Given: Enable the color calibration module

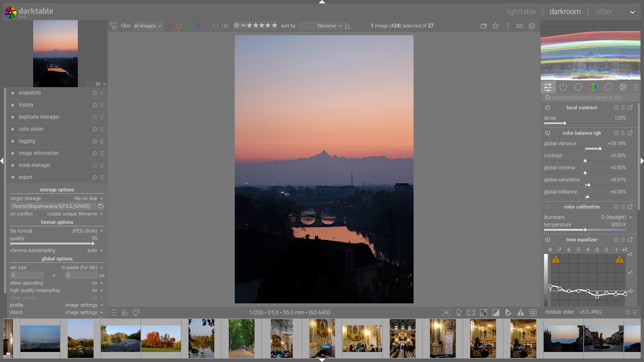Looking at the screenshot, I should coord(547,207).
